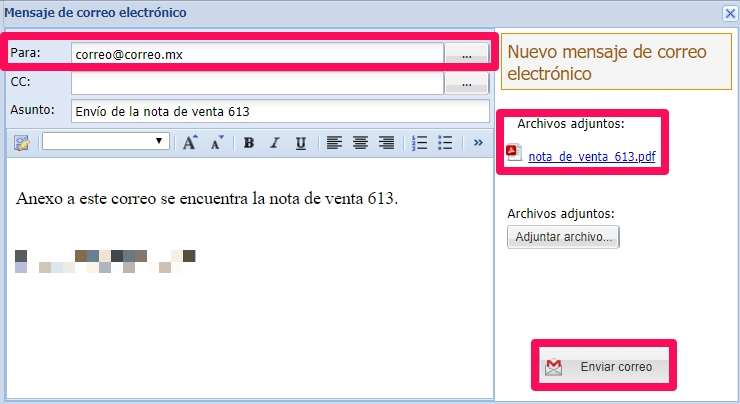
Task: Open the nota_de_venta_613.pdf attachment link
Action: point(592,156)
